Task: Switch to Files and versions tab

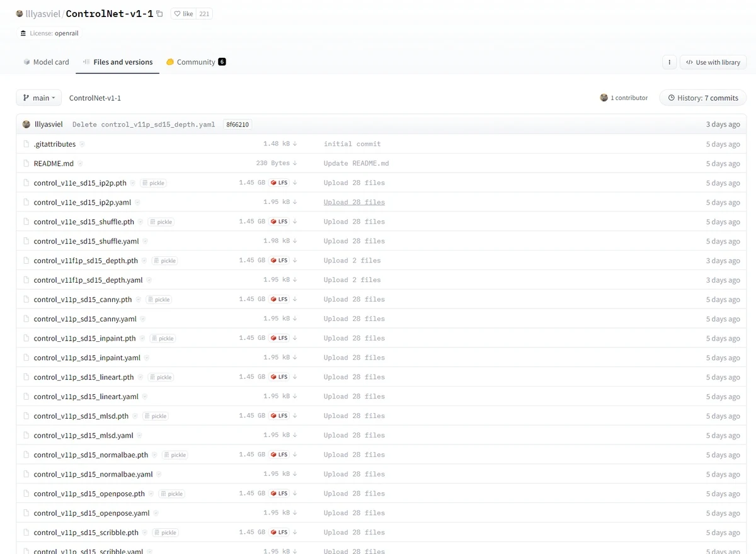Action: 118,62
